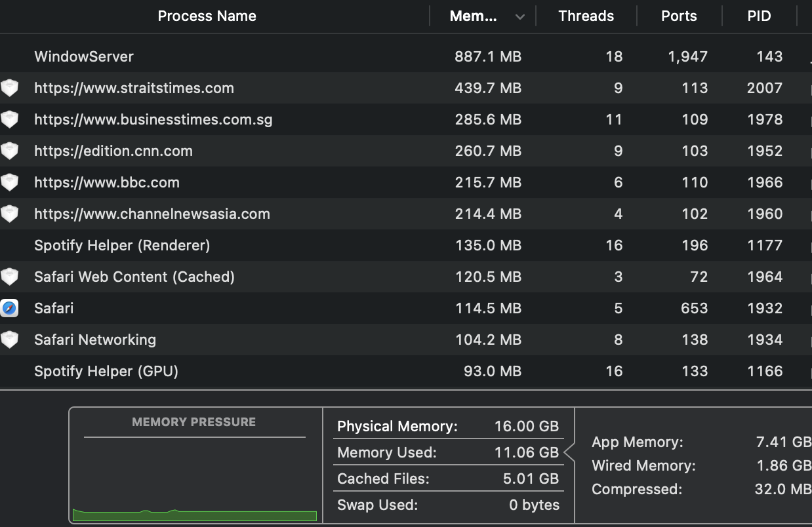
Task: Click the Compressed memory label
Action: click(x=637, y=489)
